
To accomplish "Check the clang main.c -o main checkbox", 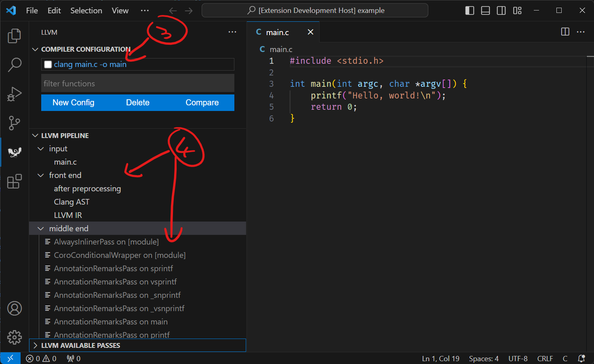I will 48,65.
